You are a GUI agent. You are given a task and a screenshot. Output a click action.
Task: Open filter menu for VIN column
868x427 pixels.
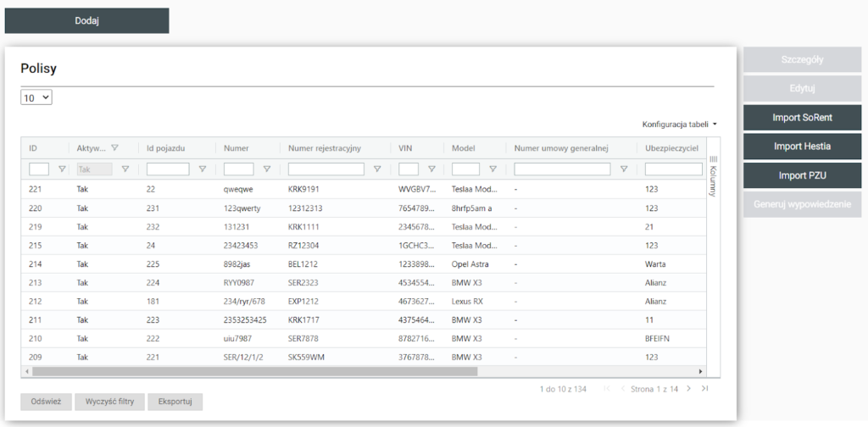pyautogui.click(x=431, y=169)
